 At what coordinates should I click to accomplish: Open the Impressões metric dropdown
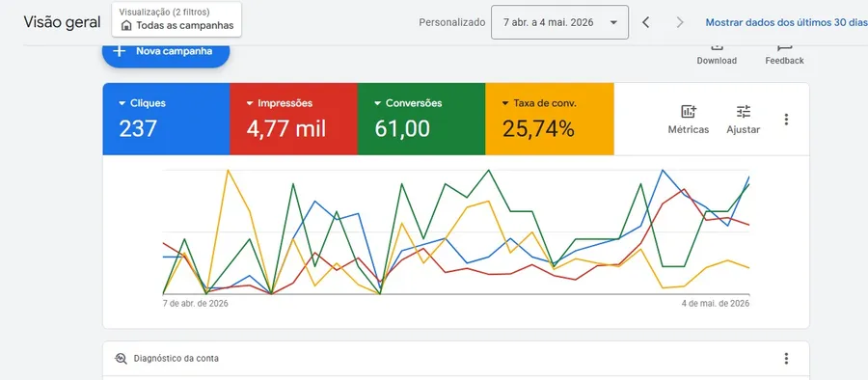[279, 103]
